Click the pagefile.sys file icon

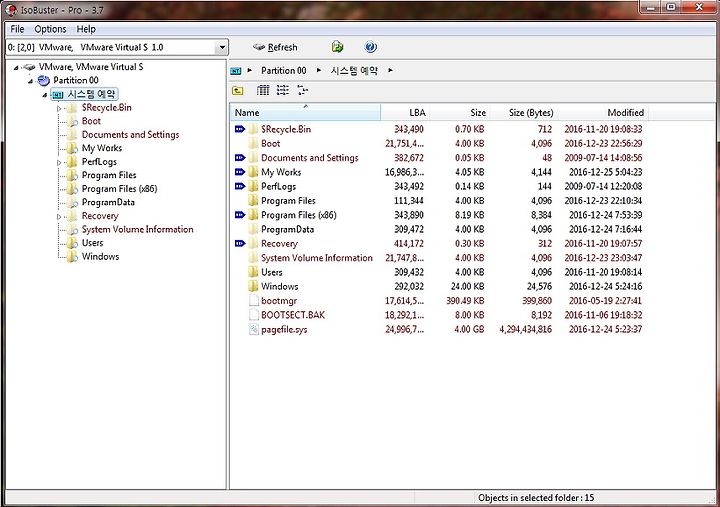click(x=253, y=329)
